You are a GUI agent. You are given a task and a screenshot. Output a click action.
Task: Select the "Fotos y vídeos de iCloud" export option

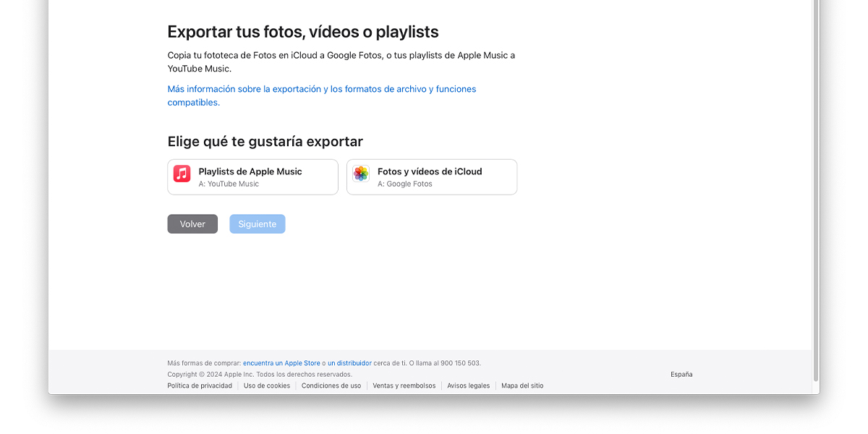coord(431,176)
